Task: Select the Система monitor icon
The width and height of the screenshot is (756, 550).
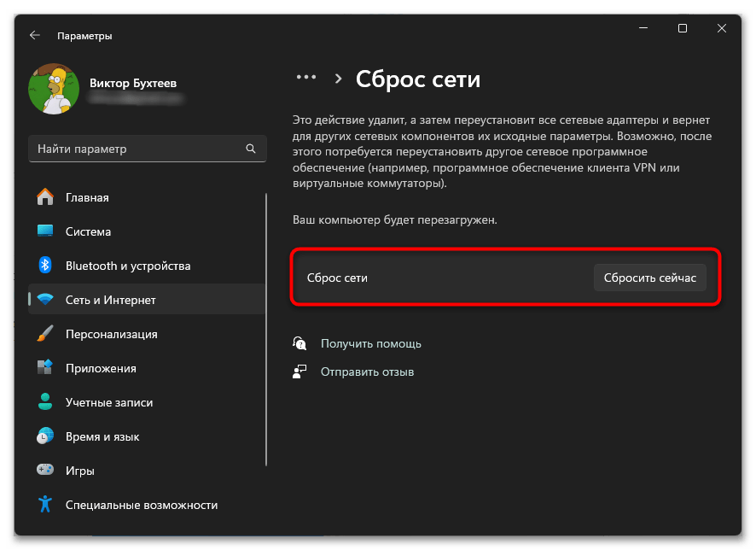Action: pos(45,231)
